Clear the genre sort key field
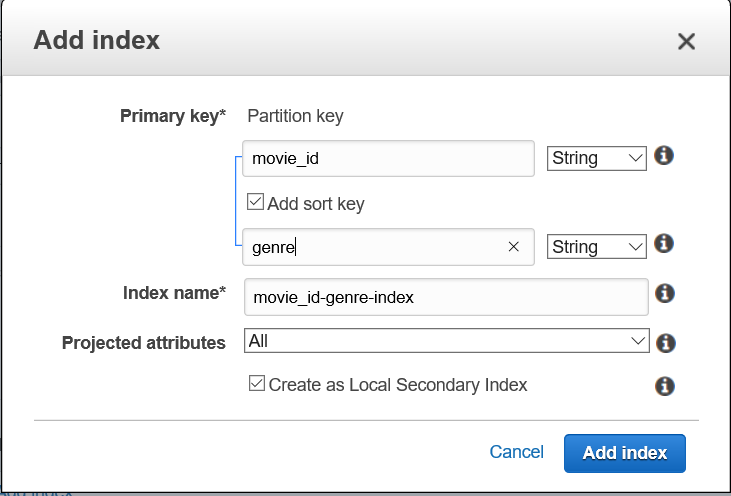The image size is (731, 496). tap(514, 247)
